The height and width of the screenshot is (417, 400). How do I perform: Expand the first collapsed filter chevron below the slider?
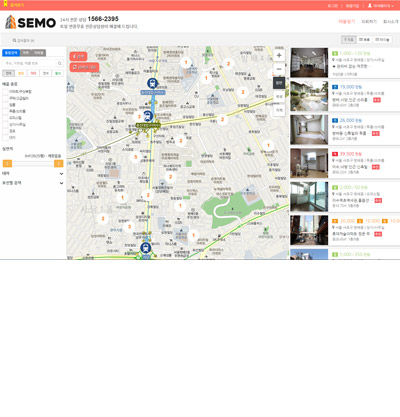coord(61,174)
